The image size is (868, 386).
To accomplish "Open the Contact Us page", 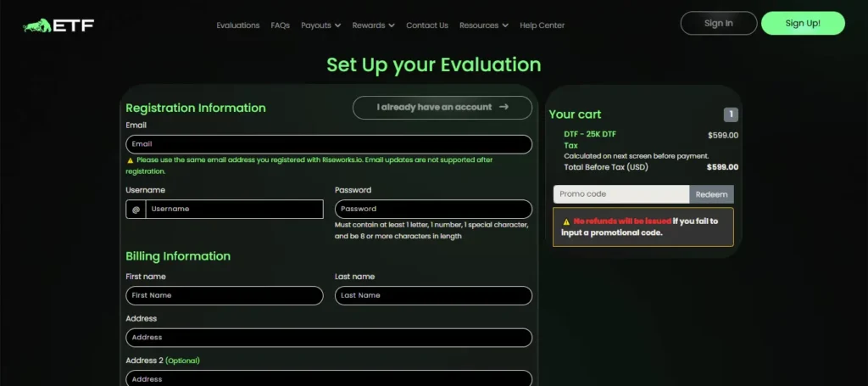I will tap(427, 25).
